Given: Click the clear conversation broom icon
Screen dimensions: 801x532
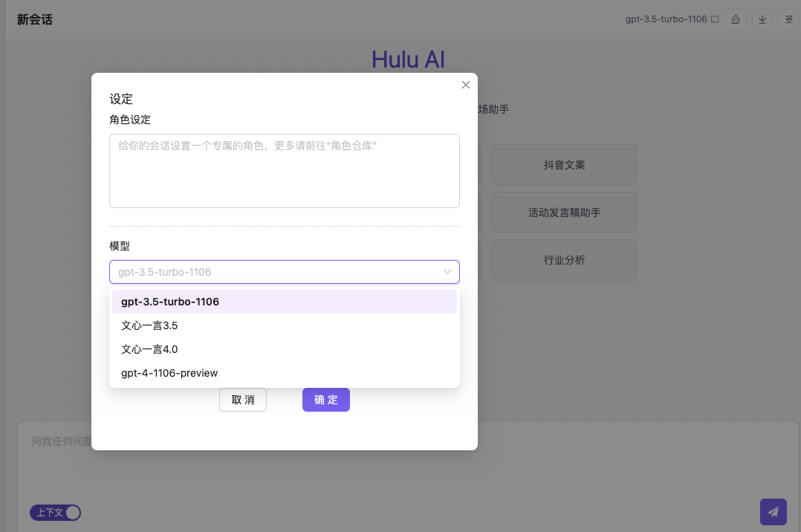Looking at the screenshot, I should (736, 19).
